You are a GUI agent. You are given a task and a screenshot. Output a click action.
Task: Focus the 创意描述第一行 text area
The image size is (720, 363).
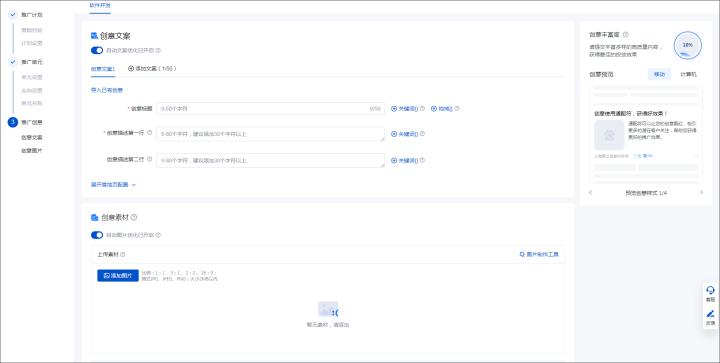click(x=270, y=134)
